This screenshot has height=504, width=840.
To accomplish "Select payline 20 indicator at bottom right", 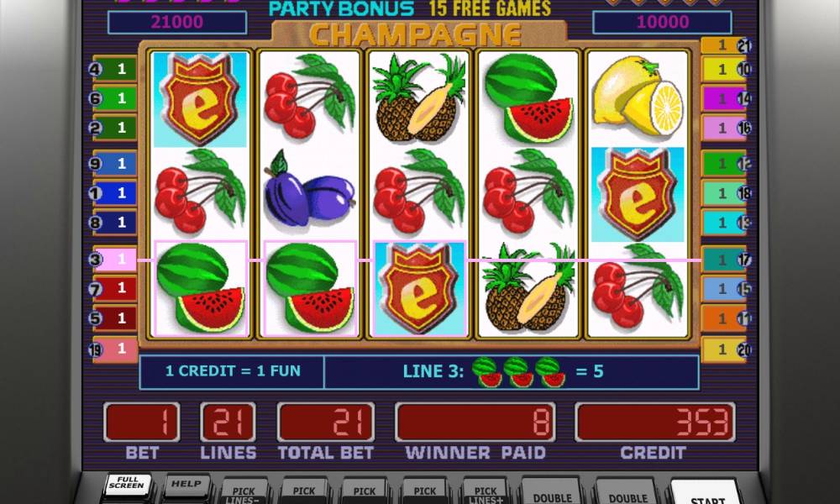I will (x=726, y=349).
